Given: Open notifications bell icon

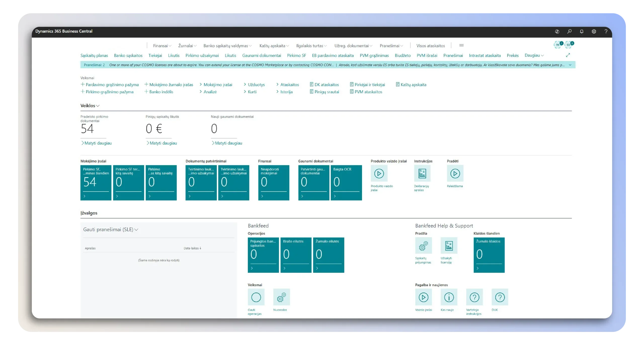Looking at the screenshot, I should [x=581, y=31].
